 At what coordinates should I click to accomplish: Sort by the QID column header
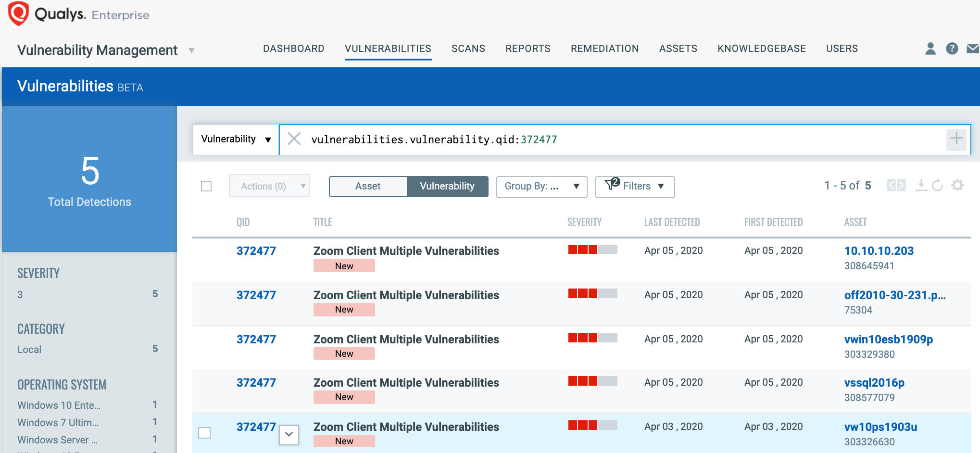pyautogui.click(x=243, y=222)
